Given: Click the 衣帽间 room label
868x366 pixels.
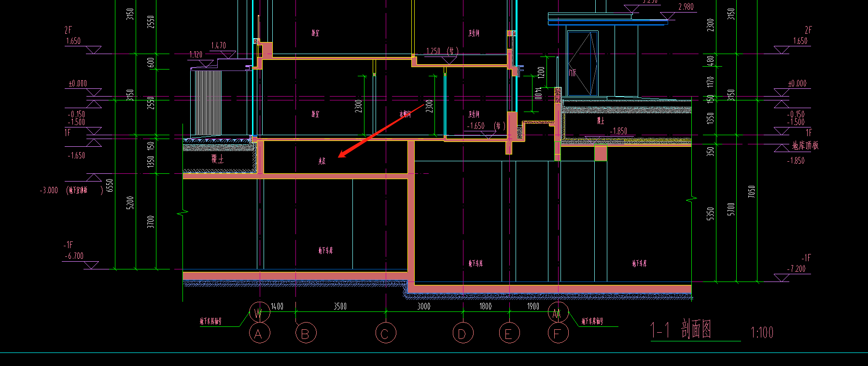Looking at the screenshot, I should pyautogui.click(x=405, y=114).
